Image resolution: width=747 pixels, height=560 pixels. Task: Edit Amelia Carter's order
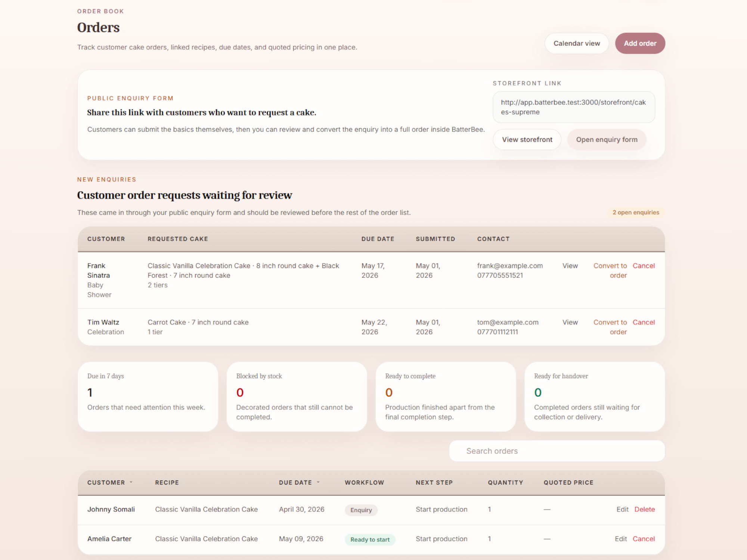(621, 539)
